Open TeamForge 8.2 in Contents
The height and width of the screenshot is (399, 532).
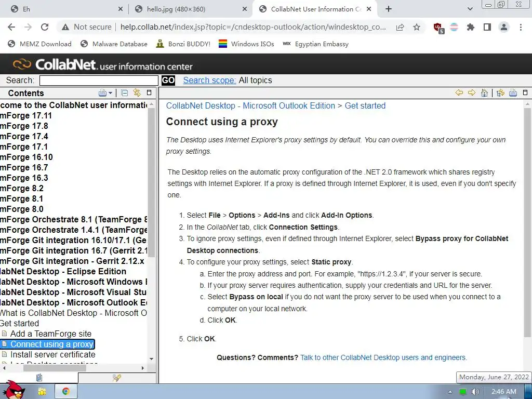(x=22, y=189)
